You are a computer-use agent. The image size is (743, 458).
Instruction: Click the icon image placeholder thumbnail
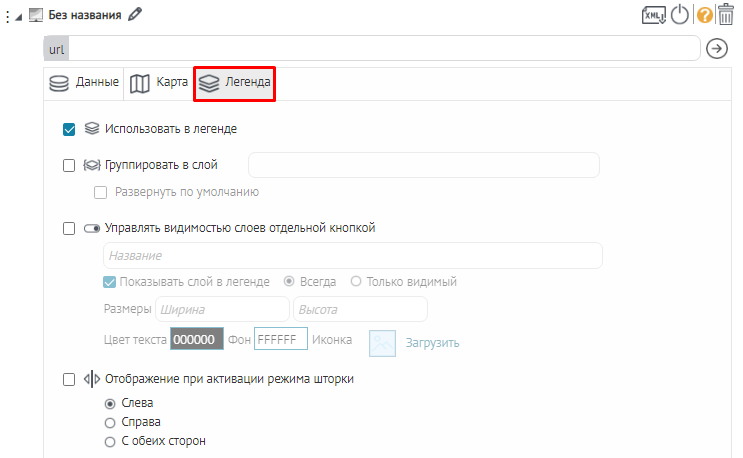coord(383,342)
